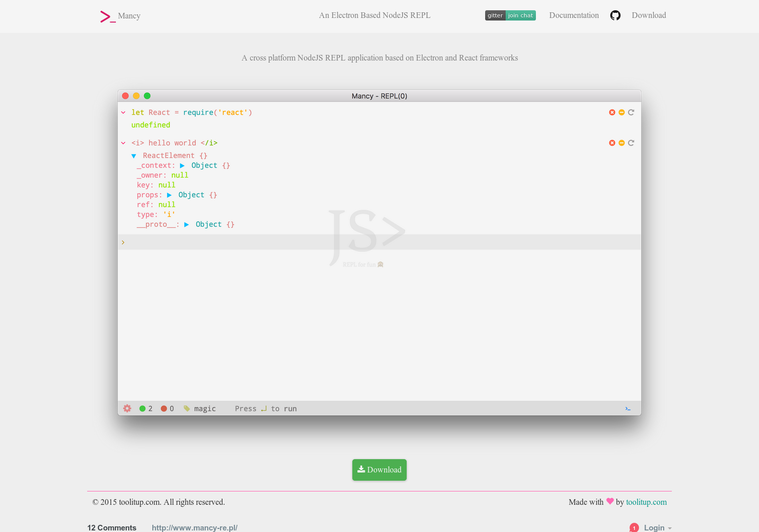Remove the 'let React' entry with red icon
The width and height of the screenshot is (759, 532).
pyautogui.click(x=612, y=112)
